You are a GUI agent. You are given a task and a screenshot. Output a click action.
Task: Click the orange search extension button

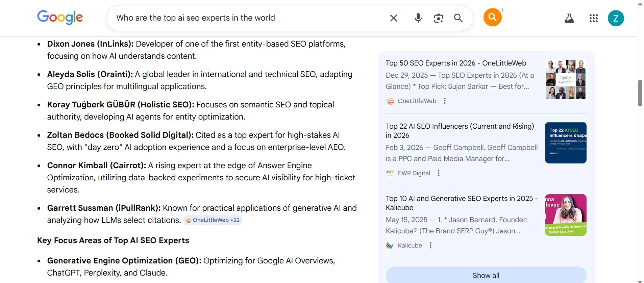[x=492, y=17]
